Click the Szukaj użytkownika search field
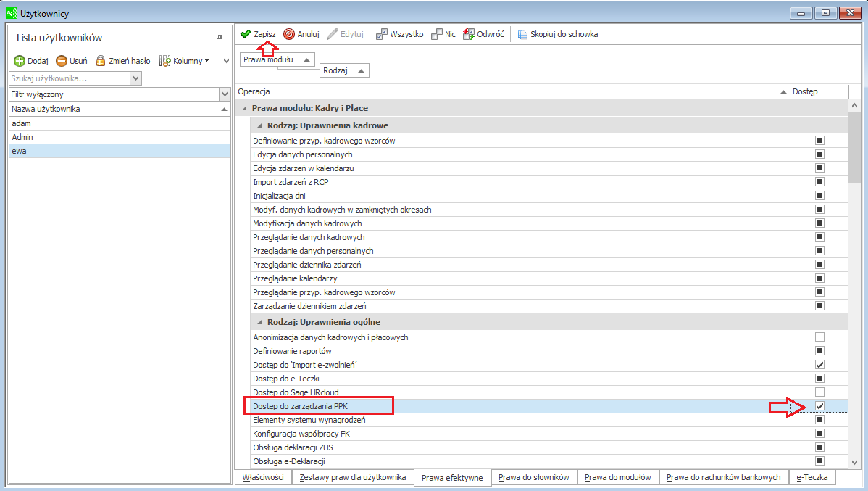Viewport: 868px width, 491px height. click(x=70, y=79)
